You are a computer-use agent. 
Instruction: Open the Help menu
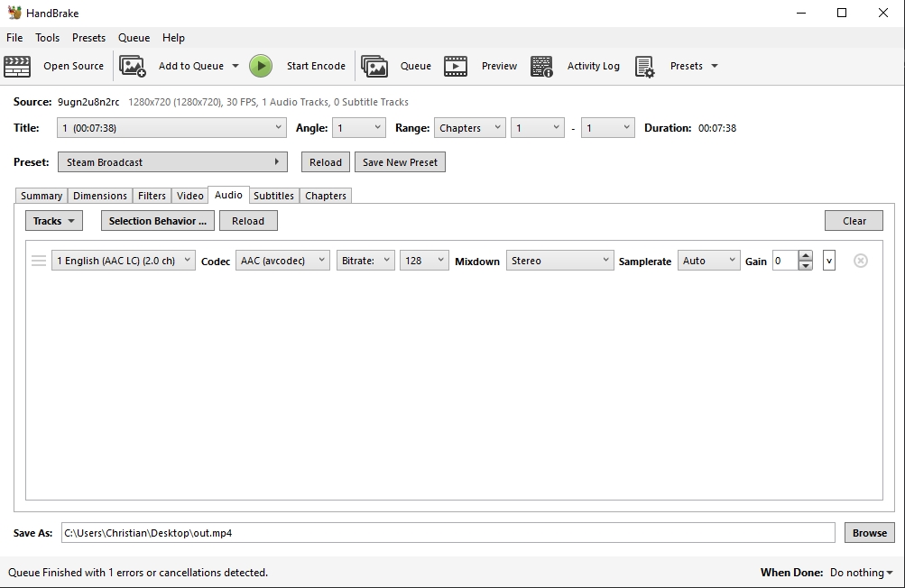(173, 38)
